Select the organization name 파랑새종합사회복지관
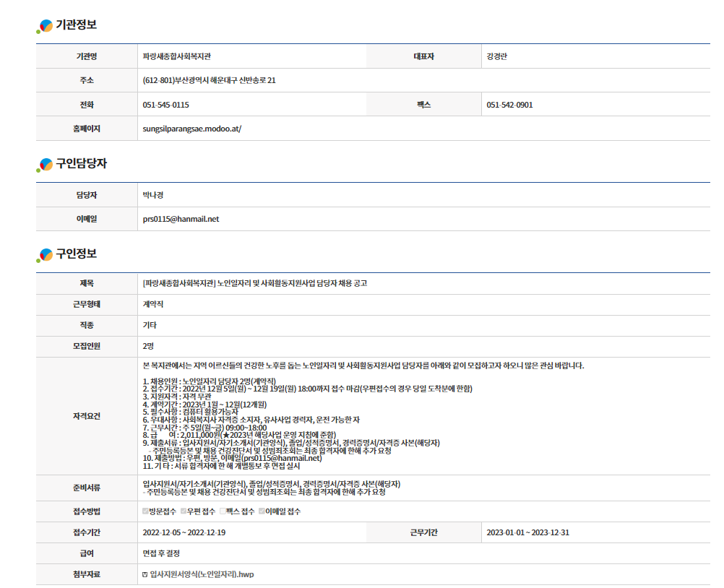This screenshot has width=724, height=588. coord(177,56)
